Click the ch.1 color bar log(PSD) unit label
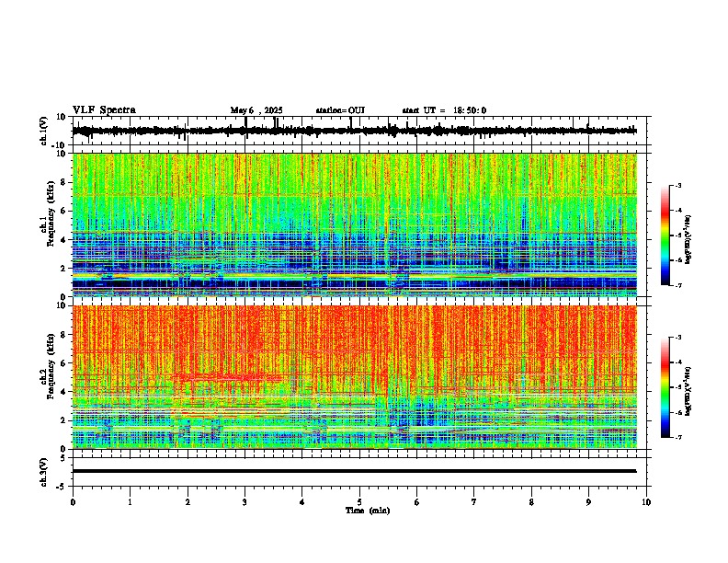The width and height of the screenshot is (728, 563). click(688, 240)
